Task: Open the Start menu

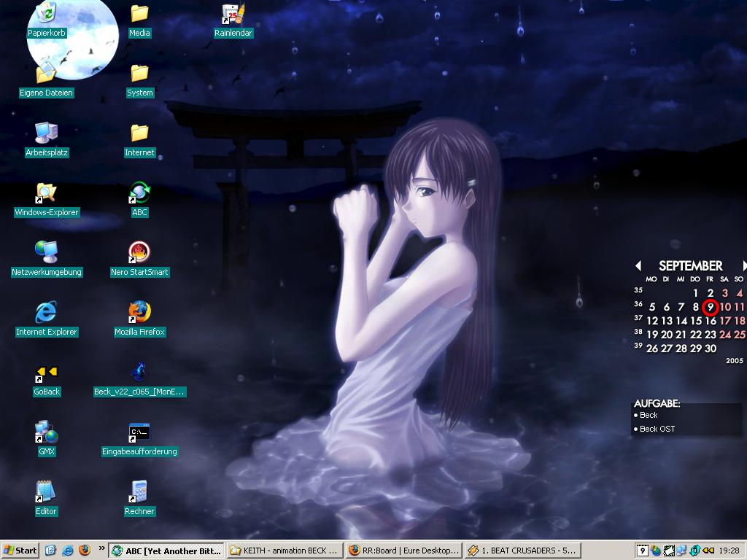Action: pyautogui.click(x=20, y=551)
